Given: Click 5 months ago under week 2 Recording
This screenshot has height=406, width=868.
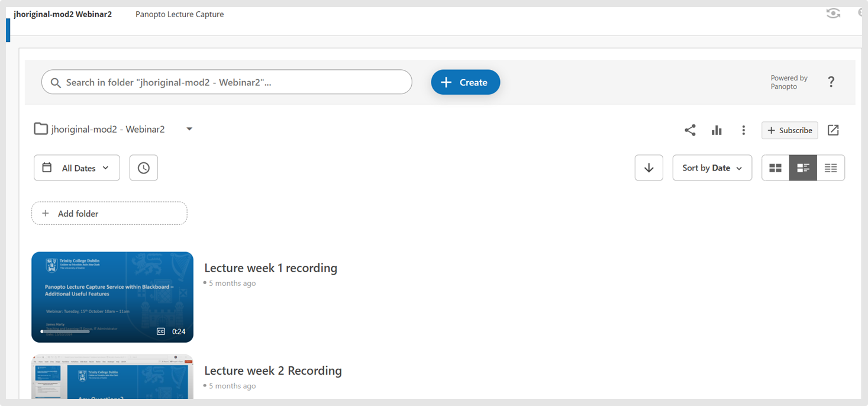Looking at the screenshot, I should pyautogui.click(x=232, y=386).
